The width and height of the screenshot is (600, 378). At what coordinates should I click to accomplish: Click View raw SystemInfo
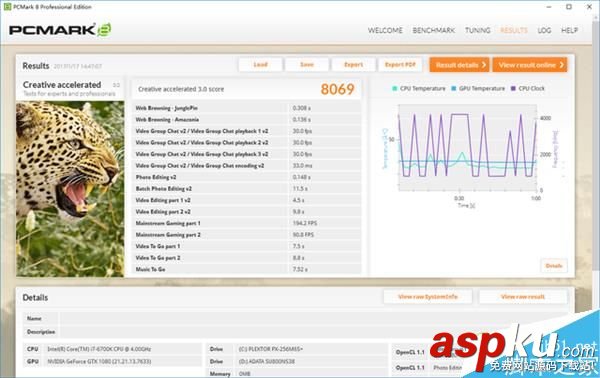(428, 297)
